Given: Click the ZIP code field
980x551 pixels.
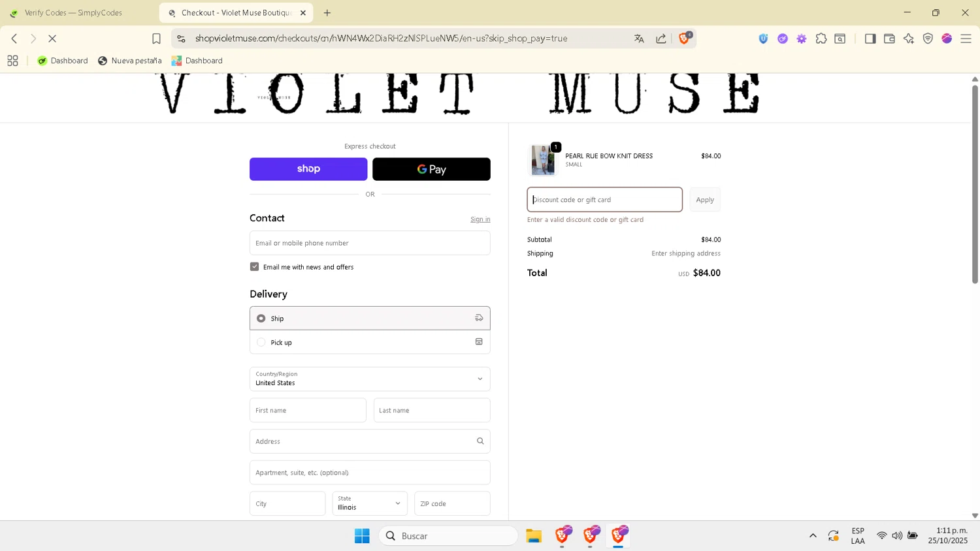Looking at the screenshot, I should [x=452, y=503].
